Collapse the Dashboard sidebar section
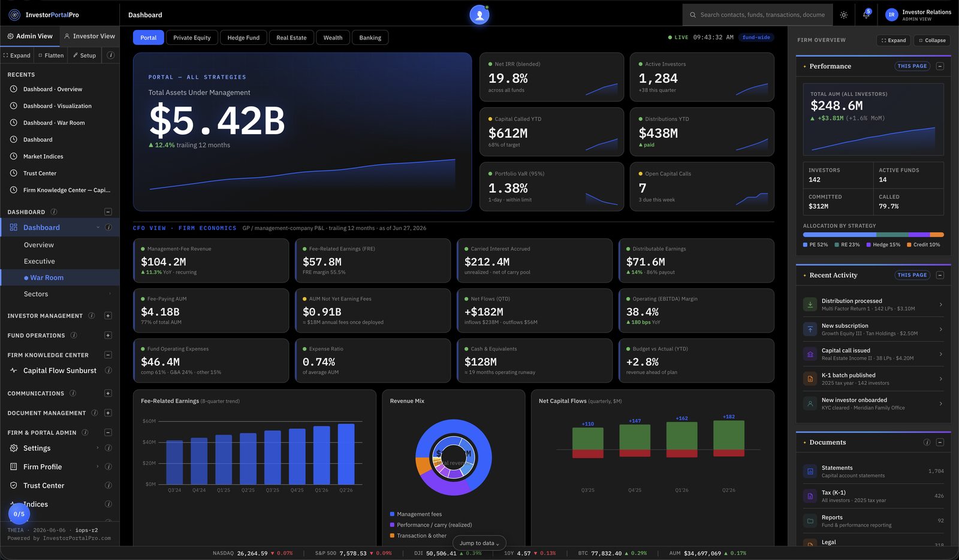Screen dimensions: 959x560 tap(108, 211)
